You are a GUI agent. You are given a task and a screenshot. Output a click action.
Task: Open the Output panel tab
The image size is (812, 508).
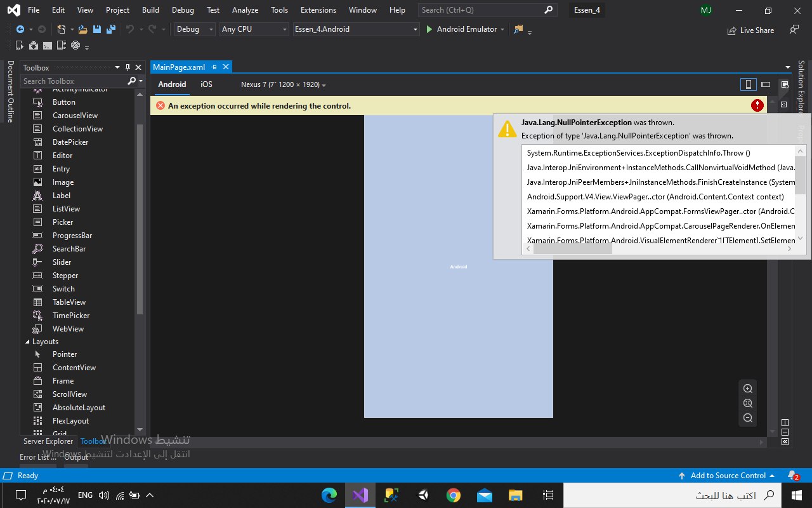pos(76,457)
